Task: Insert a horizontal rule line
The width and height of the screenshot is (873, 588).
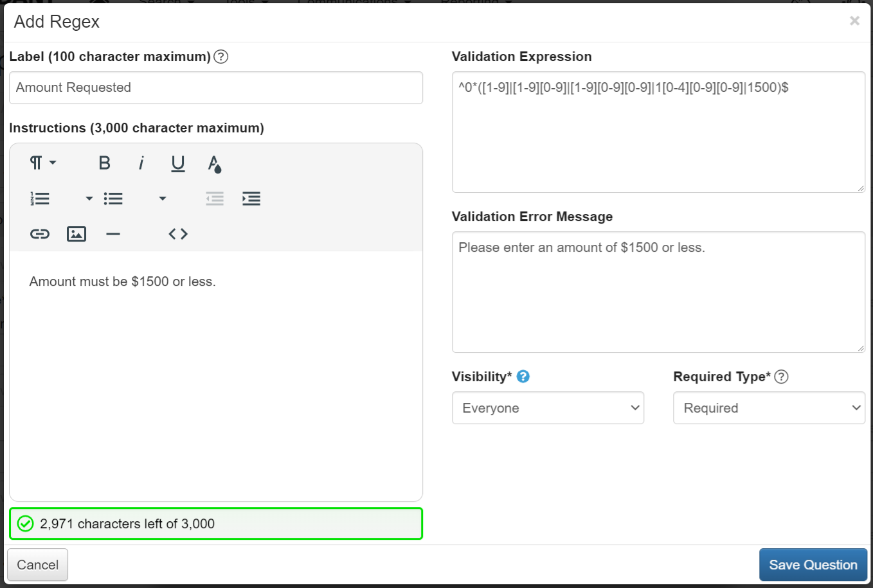Action: pos(113,234)
